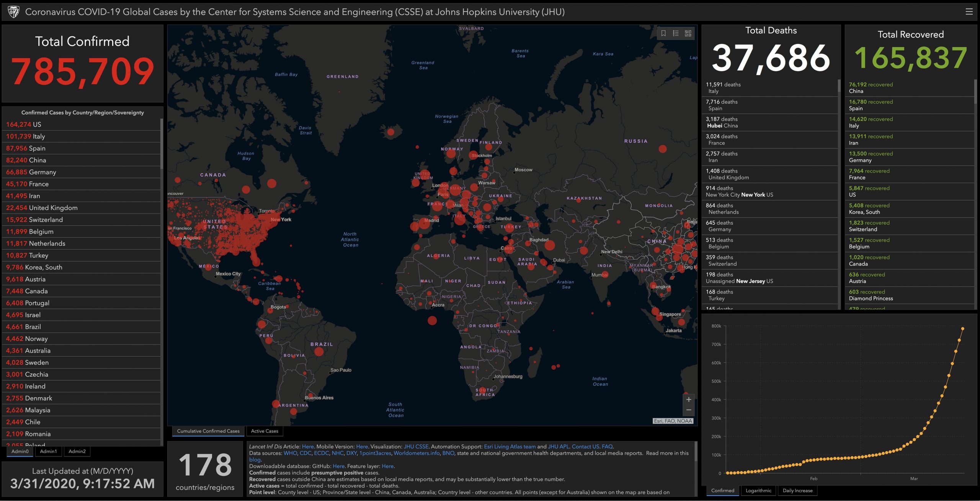
Task: Click the Total Deaths list scrollbar
Action: tap(839, 86)
